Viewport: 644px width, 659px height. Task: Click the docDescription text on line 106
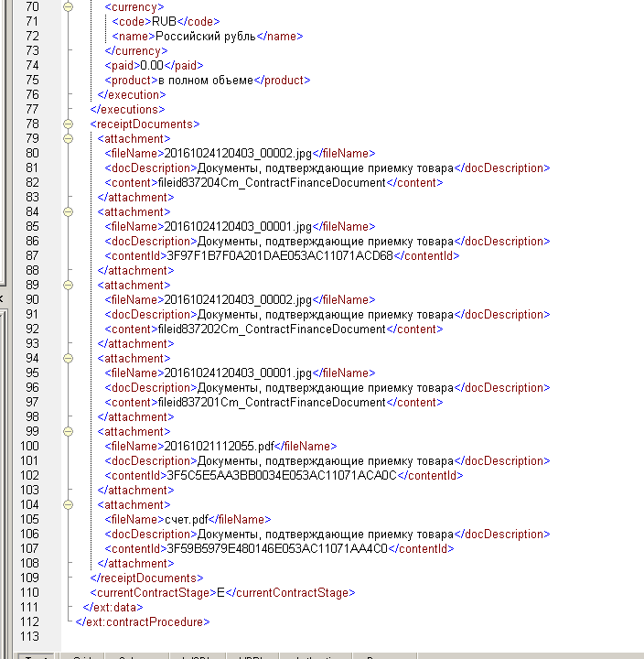pos(326,535)
